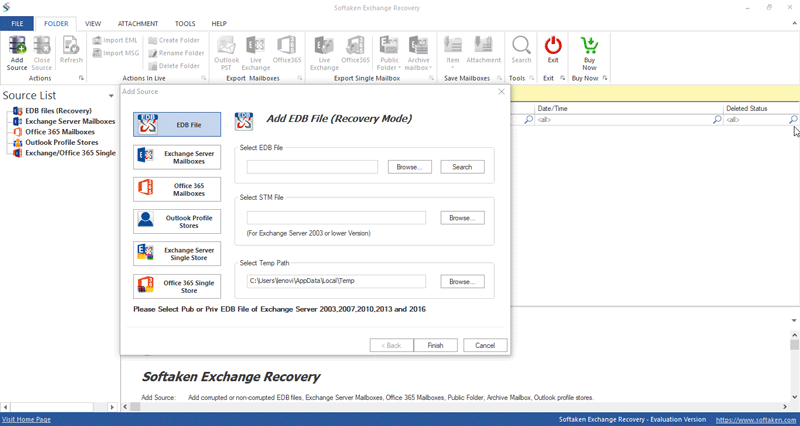Click the Select STM File path field
The width and height of the screenshot is (800, 426).
[x=336, y=218]
